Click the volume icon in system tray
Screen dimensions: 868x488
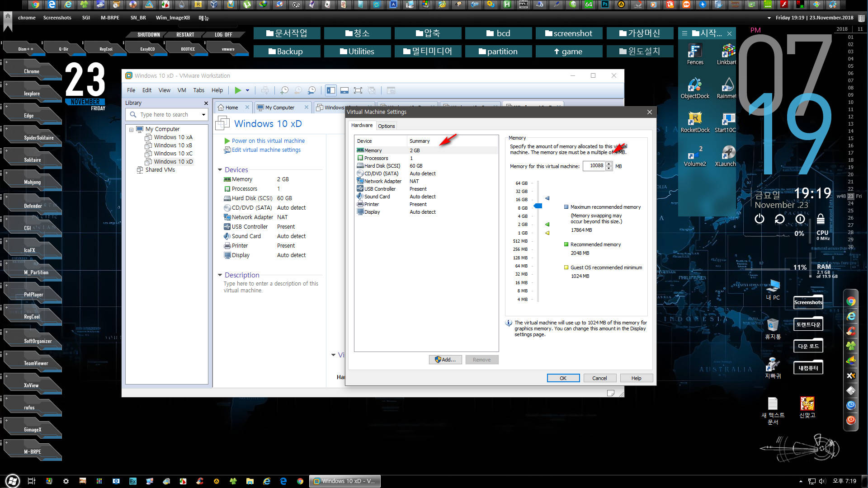click(x=821, y=481)
